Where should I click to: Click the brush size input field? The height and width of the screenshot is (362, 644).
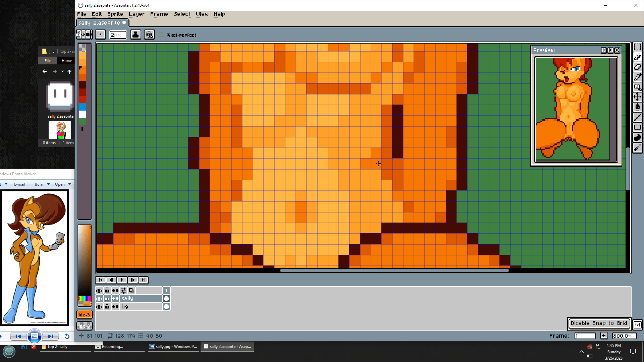tap(118, 35)
